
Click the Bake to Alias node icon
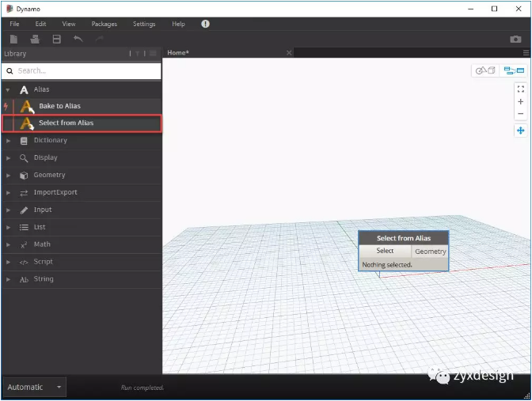(27, 107)
